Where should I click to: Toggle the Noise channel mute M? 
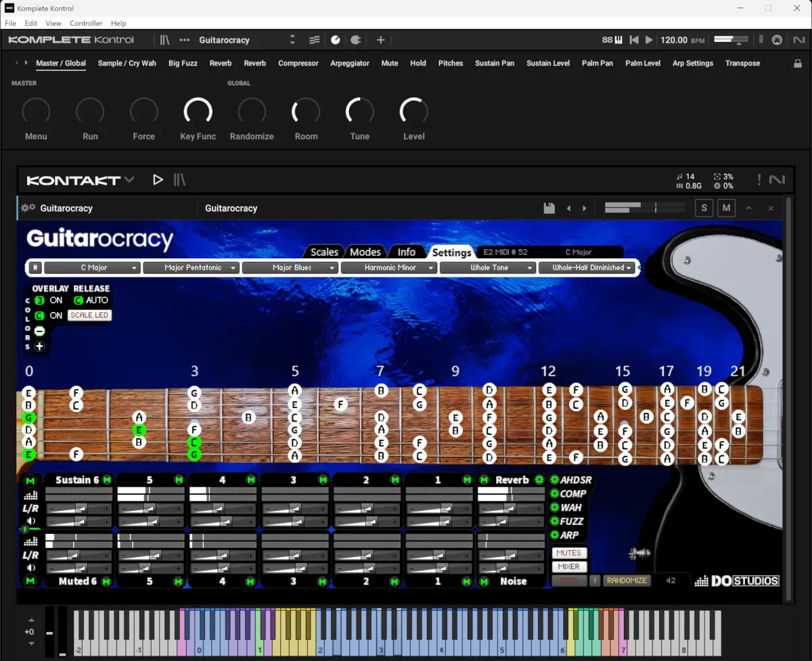[484, 581]
